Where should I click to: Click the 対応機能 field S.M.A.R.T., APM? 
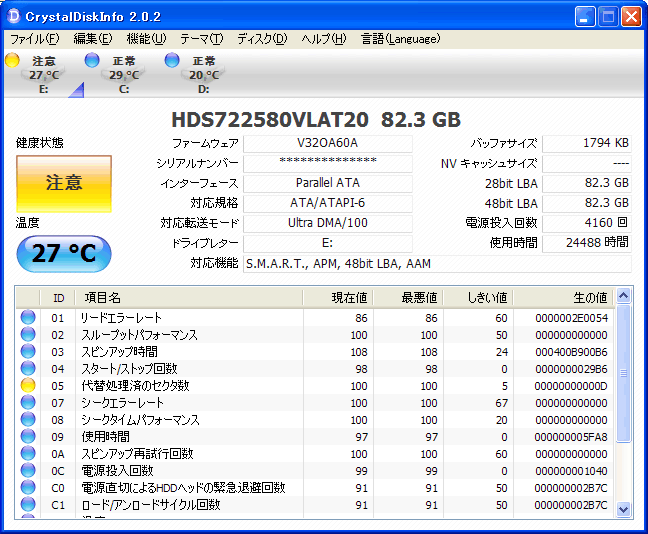coord(437,264)
